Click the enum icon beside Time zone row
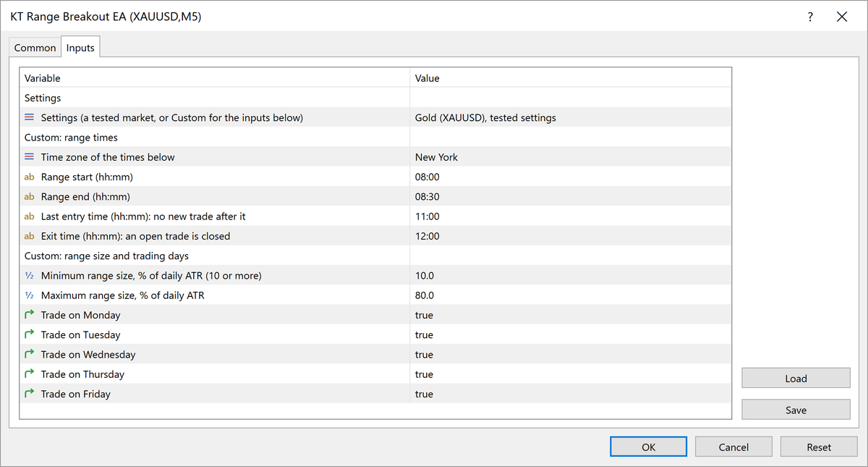 pyautogui.click(x=29, y=157)
